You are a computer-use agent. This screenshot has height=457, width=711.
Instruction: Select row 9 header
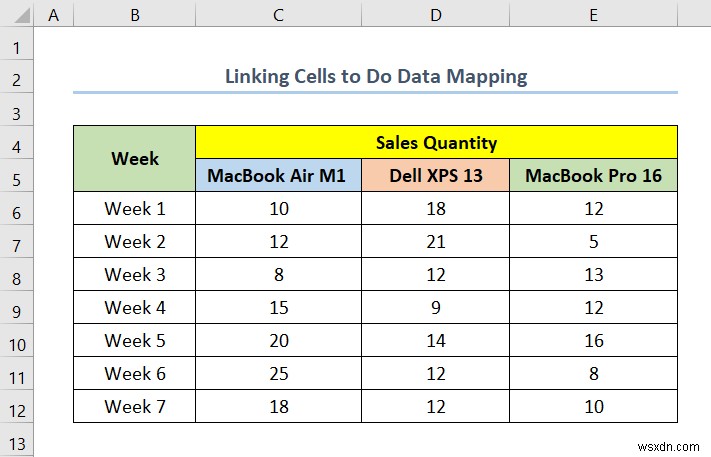tap(17, 307)
